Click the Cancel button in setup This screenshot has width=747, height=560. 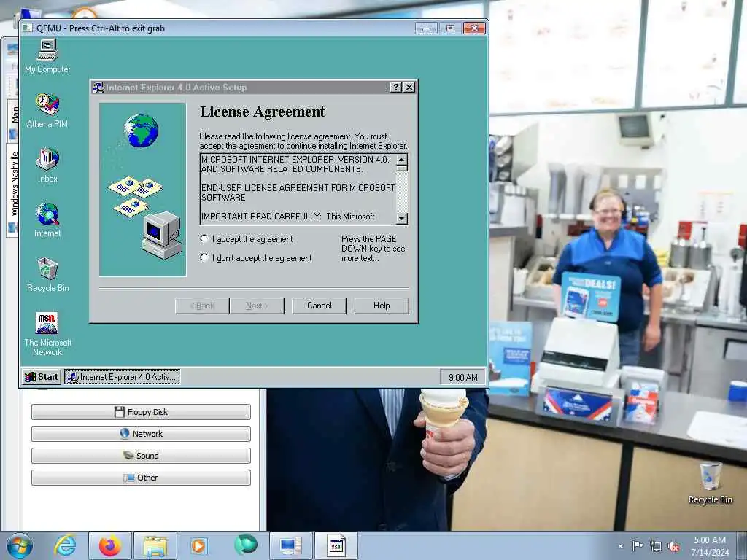[x=319, y=306]
